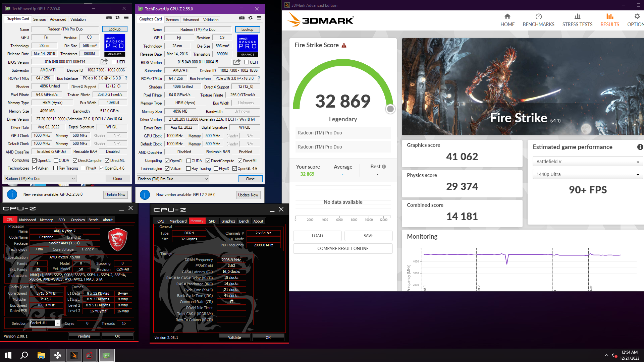644x362 pixels.
Task: Toggle Ray Tracing checkbox in left GPU-Z
Action: pyautogui.click(x=56, y=168)
